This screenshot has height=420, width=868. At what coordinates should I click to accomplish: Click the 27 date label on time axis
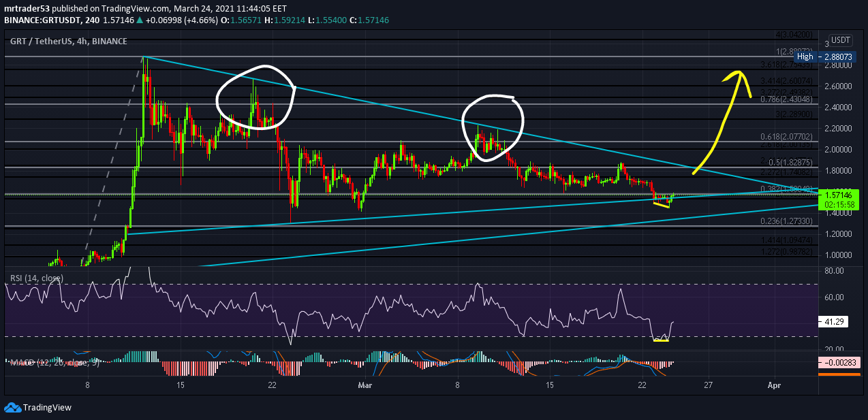709,385
